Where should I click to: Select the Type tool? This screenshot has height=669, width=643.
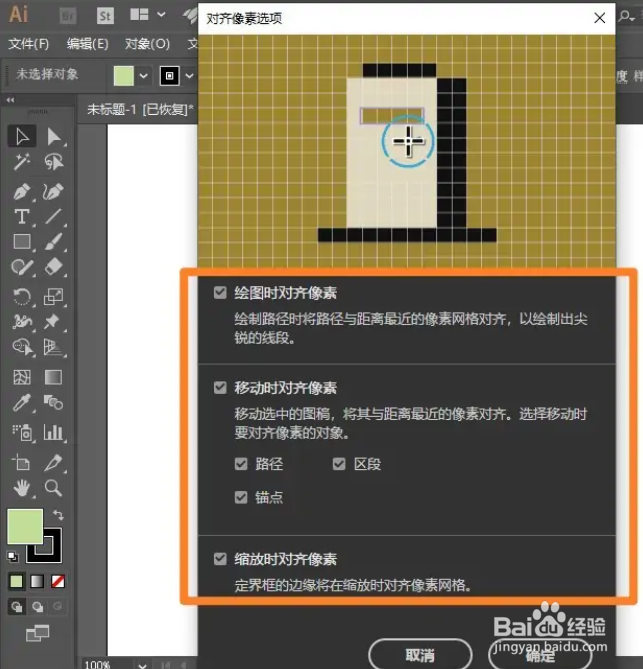22,217
